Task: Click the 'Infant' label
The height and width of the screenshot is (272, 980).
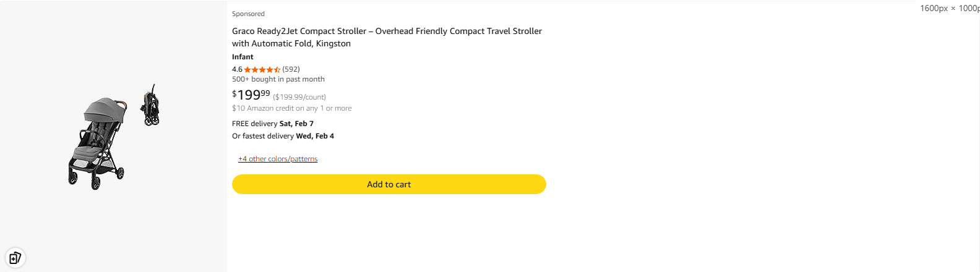Action: [x=243, y=57]
